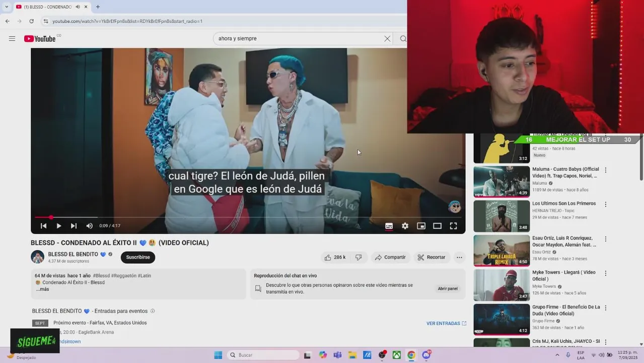Go to the YouTube home logo
Viewport: 644px width, 363px height.
pyautogui.click(x=40, y=39)
